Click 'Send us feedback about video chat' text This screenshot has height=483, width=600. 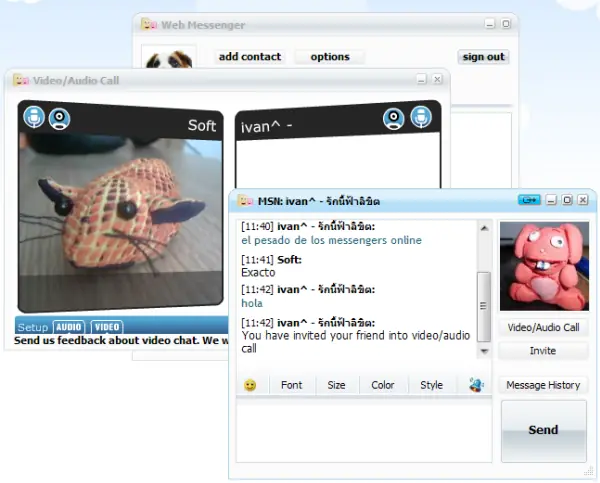[x=121, y=340]
